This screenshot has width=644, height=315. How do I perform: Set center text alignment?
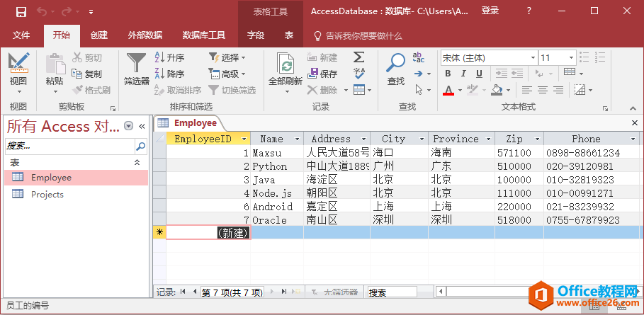(543, 90)
